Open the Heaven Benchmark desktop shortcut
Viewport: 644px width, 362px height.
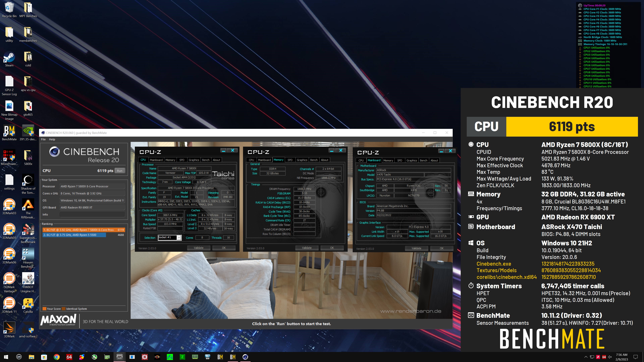coord(28,258)
